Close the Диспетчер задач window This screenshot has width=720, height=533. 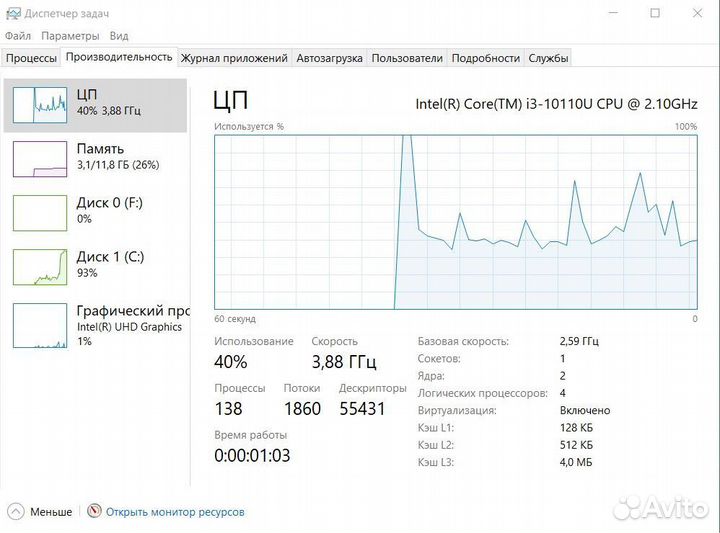coord(698,13)
